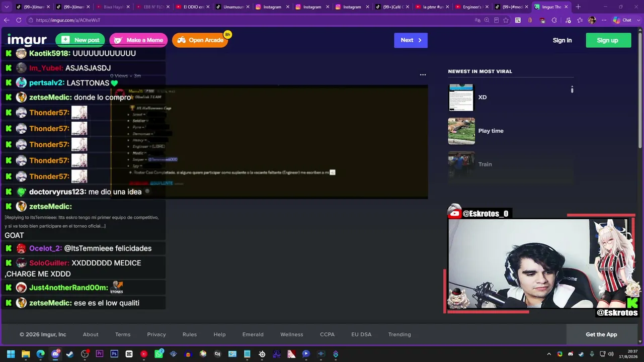
Task: Create a New post on imgur
Action: tap(80, 40)
